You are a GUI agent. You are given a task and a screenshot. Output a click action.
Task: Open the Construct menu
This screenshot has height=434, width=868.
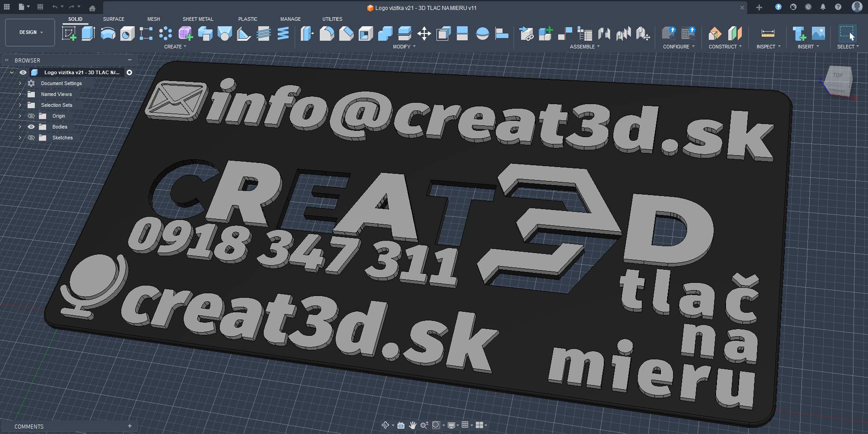725,47
